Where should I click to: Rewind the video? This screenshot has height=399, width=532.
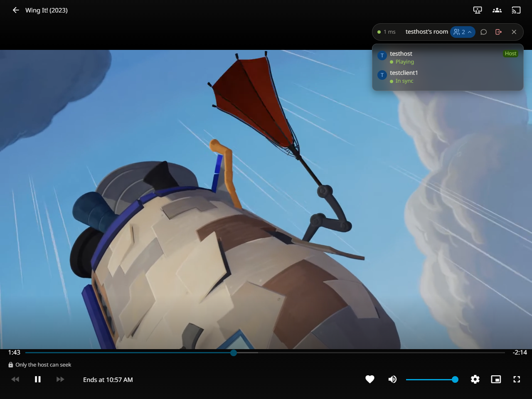click(15, 379)
